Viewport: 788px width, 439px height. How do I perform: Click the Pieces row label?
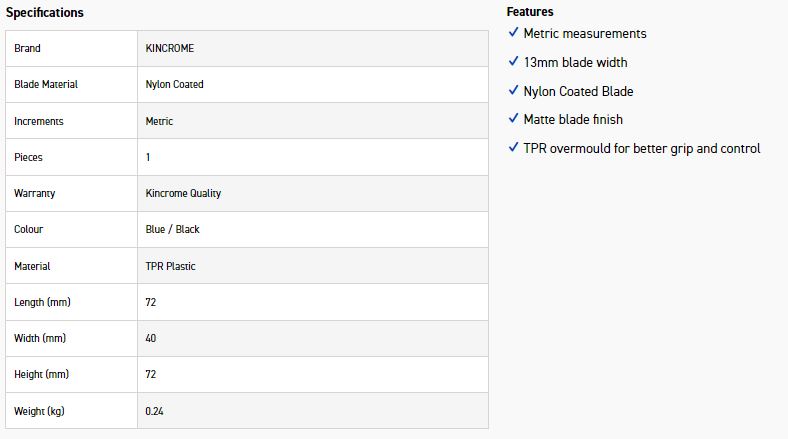point(28,157)
